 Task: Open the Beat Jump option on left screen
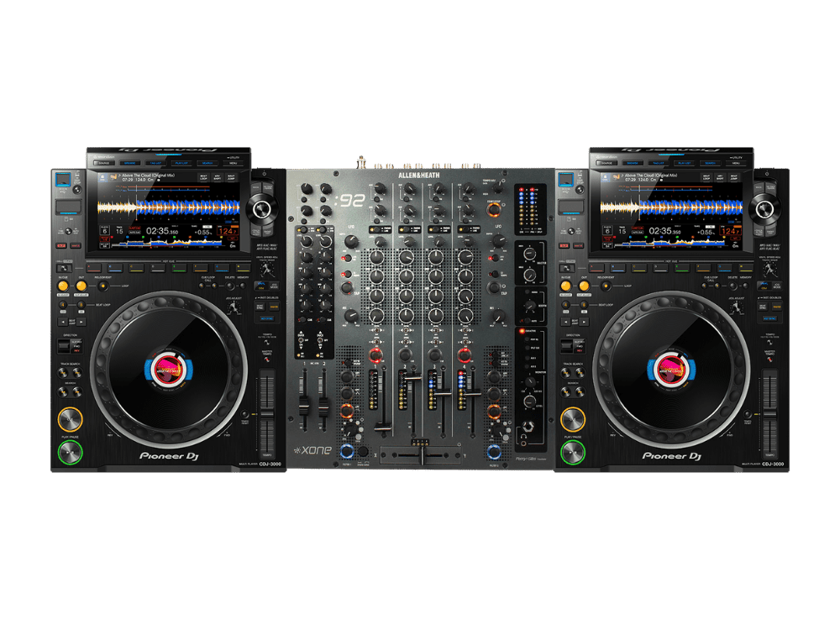[x=230, y=178]
